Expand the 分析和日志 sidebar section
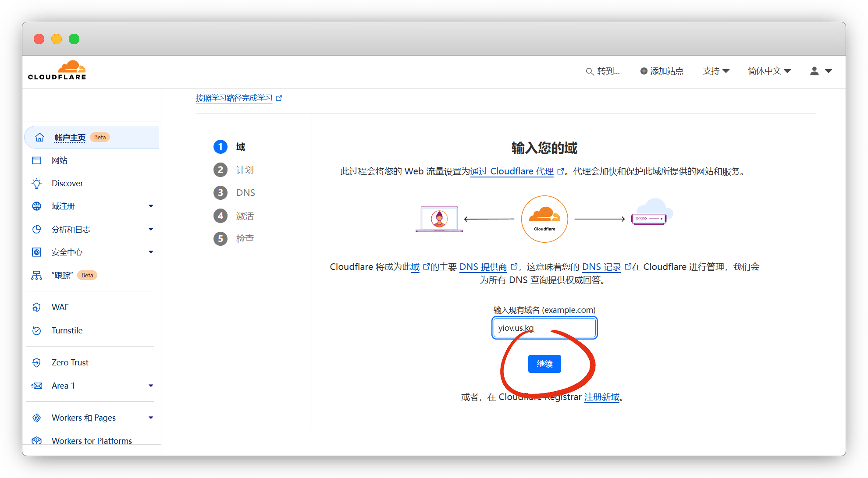 [150, 229]
